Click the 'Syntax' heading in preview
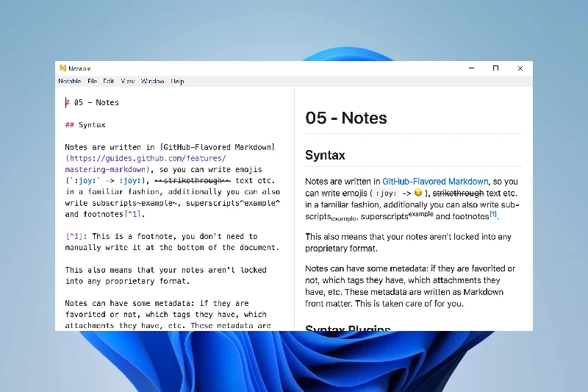This screenshot has height=392, width=588. click(x=325, y=155)
